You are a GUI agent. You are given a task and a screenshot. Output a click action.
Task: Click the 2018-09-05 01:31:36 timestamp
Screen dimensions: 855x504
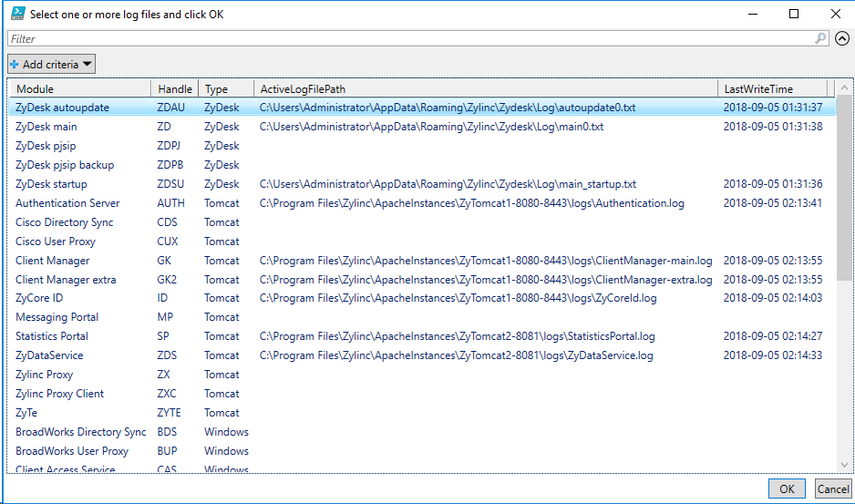click(773, 184)
